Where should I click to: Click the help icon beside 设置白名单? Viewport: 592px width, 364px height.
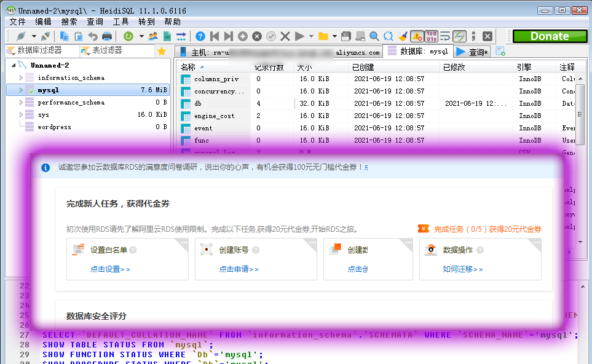tap(133, 250)
